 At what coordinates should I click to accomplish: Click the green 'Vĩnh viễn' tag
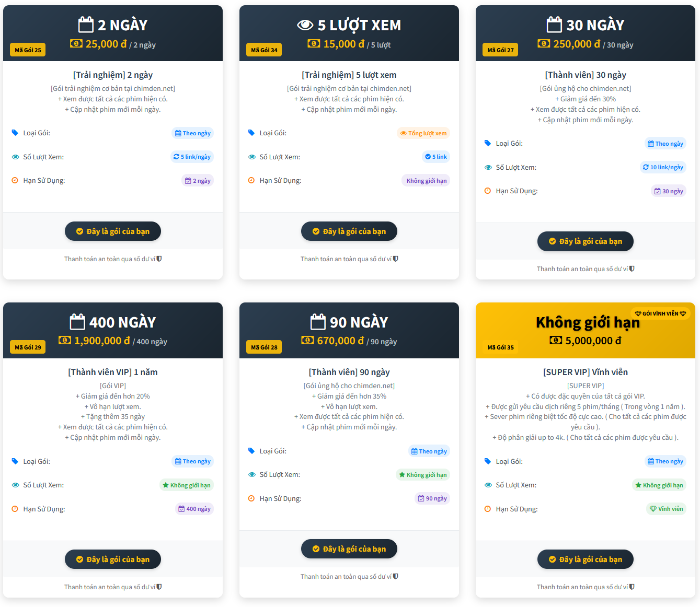(666, 509)
